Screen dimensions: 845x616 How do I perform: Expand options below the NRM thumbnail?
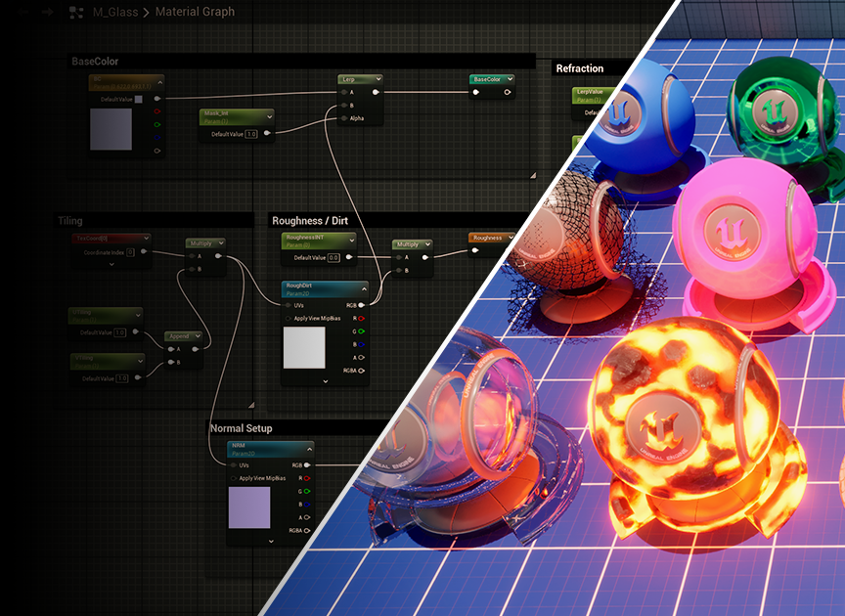pos(271,541)
